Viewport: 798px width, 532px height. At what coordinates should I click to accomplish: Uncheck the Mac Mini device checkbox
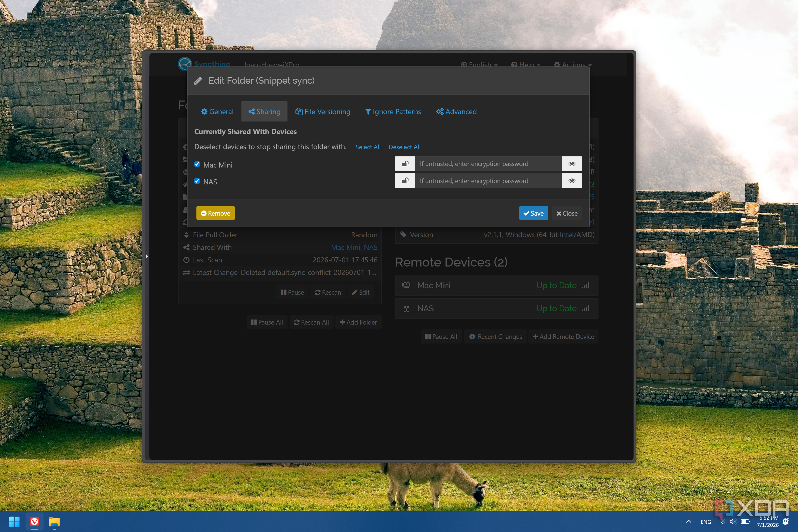pyautogui.click(x=197, y=164)
